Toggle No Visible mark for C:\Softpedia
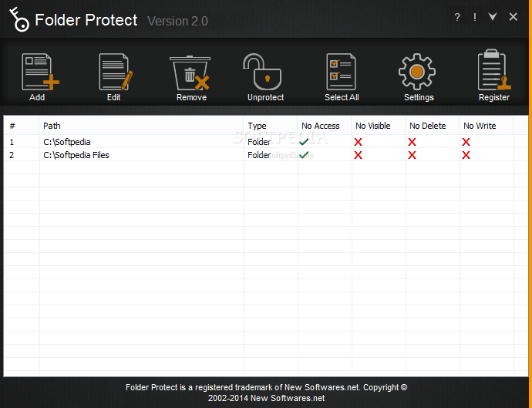This screenshot has width=532, height=408. point(358,142)
